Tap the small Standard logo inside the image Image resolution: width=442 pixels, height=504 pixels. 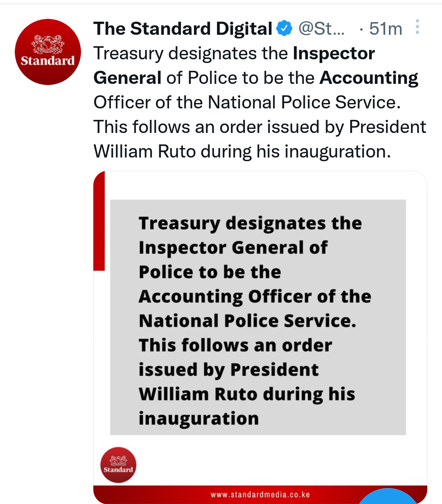118,465
